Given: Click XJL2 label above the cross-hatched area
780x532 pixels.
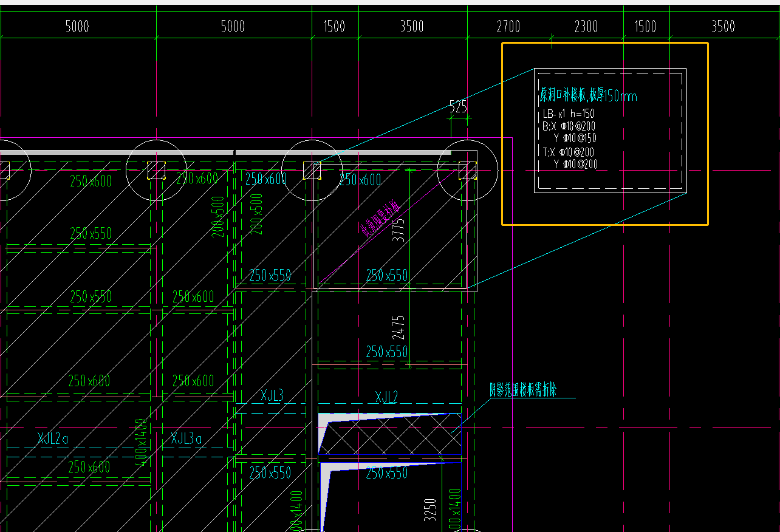Looking at the screenshot, I should click(386, 397).
